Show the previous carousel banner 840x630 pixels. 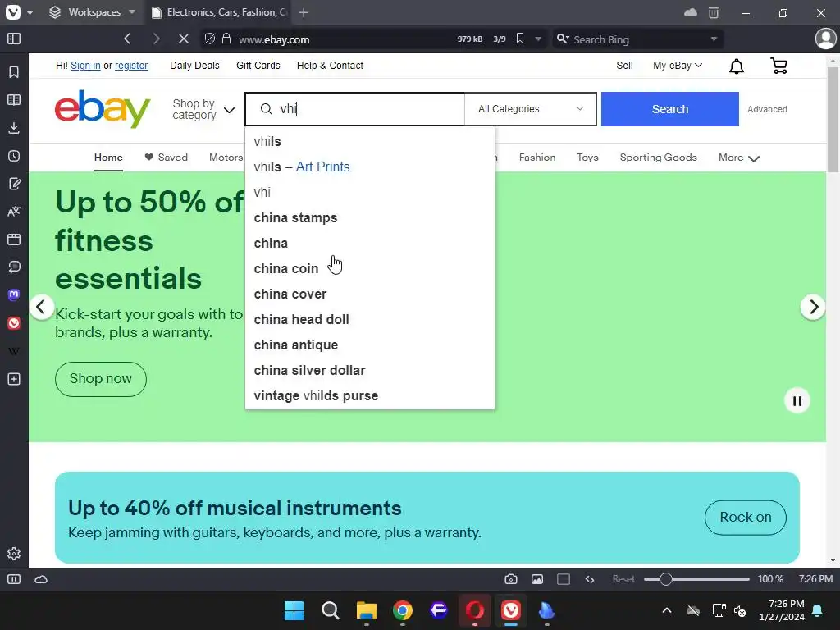tap(41, 307)
